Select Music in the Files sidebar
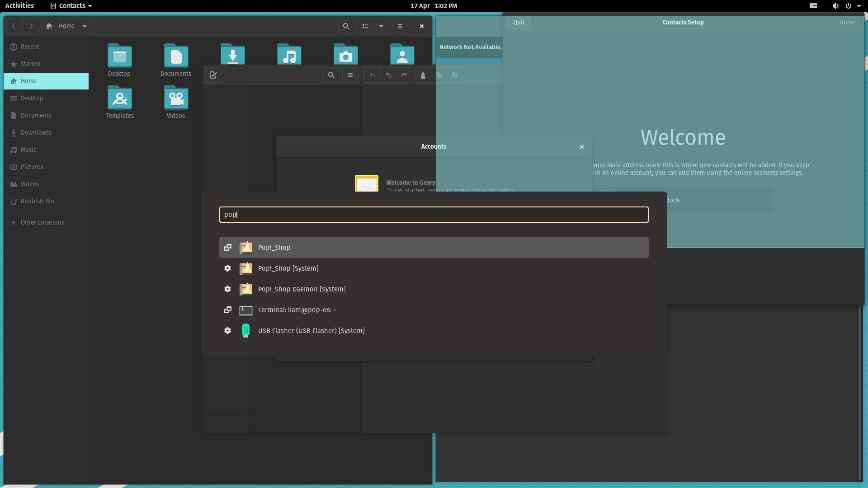Screen dimensions: 868x488 (46, 150)
